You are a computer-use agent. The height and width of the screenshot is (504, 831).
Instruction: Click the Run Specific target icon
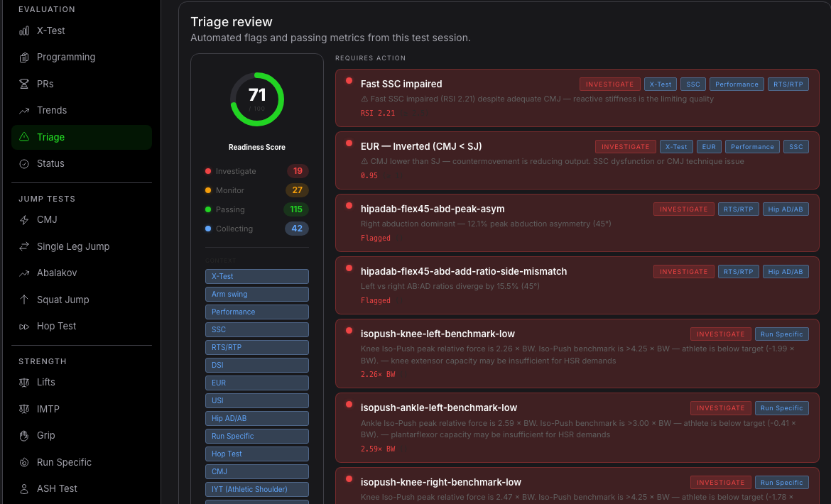[24, 462]
